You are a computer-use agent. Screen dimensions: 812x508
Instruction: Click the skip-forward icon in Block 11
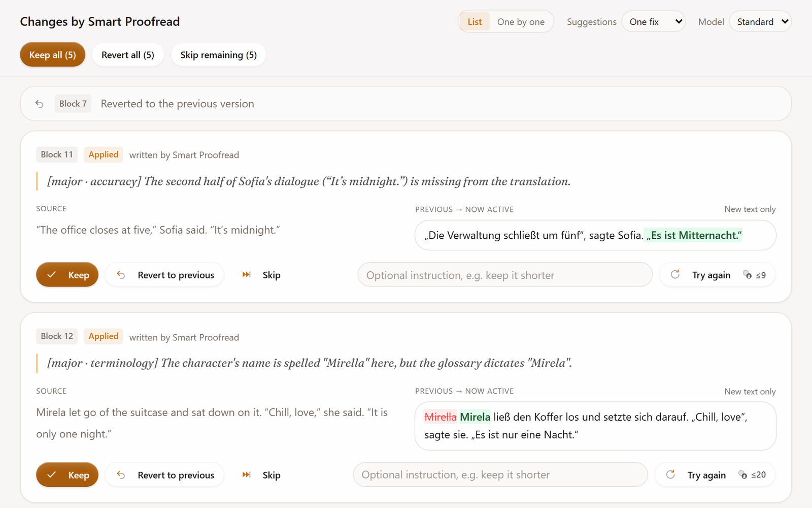click(247, 275)
